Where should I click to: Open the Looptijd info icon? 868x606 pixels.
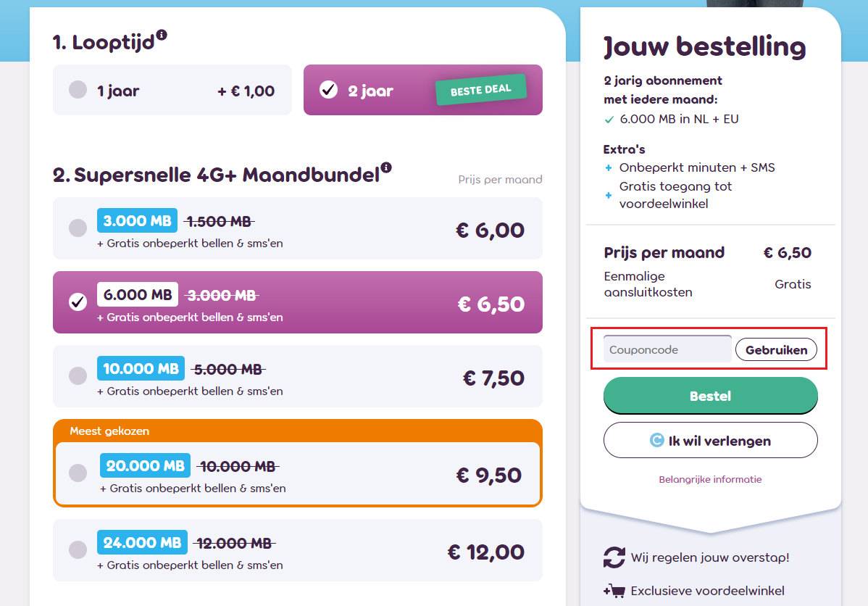[161, 33]
